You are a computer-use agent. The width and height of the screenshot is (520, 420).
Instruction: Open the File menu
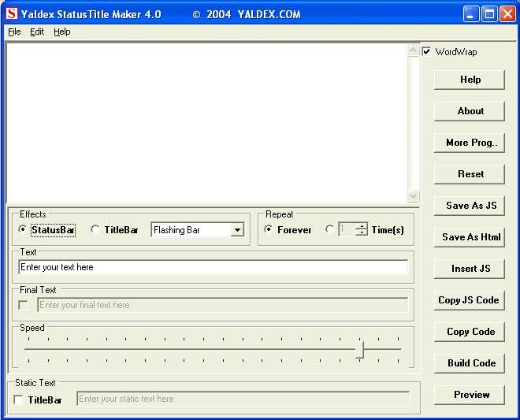click(14, 32)
